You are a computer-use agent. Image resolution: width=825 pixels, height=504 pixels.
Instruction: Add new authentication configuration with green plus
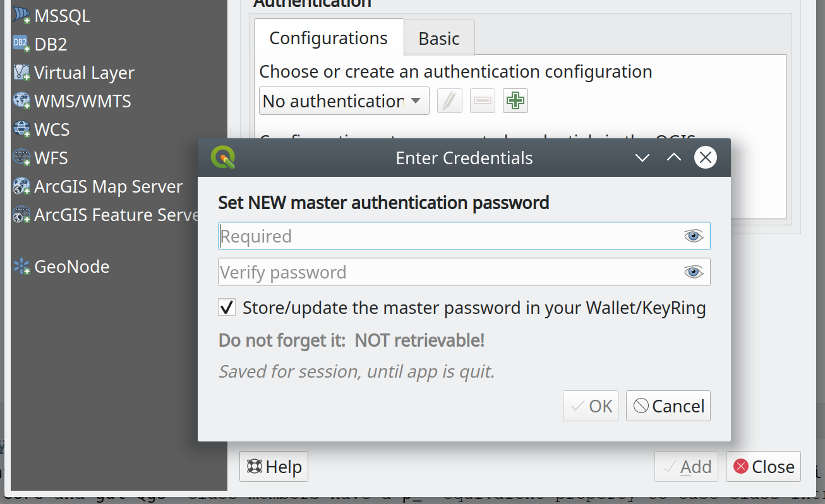click(515, 101)
